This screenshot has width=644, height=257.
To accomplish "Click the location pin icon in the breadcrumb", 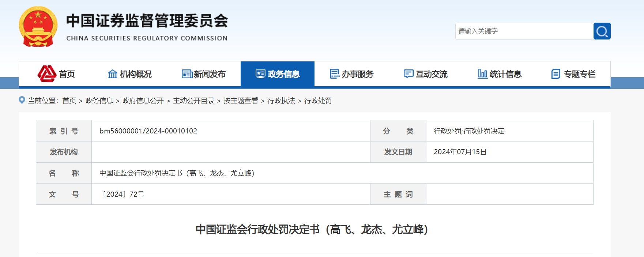I will [x=22, y=100].
